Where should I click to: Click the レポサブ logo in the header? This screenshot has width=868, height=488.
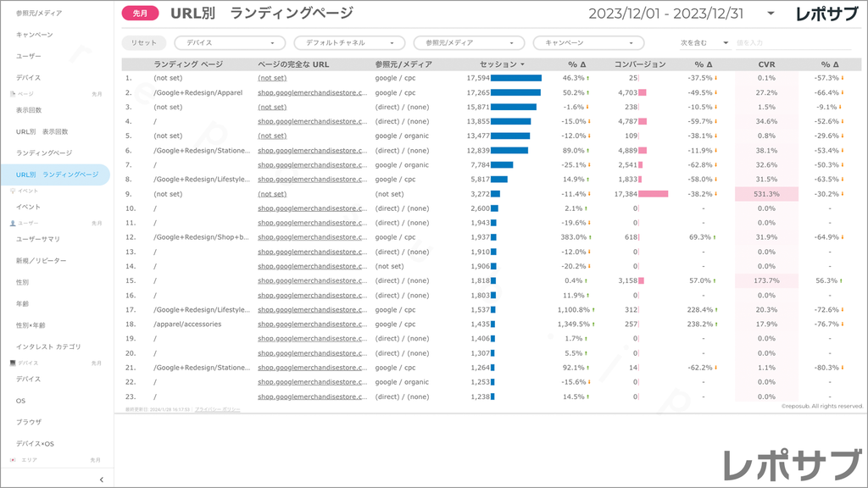[x=828, y=14]
